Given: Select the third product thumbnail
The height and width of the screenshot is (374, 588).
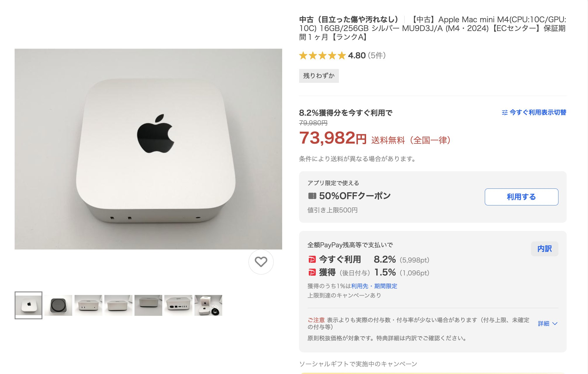Looking at the screenshot, I should [x=88, y=305].
